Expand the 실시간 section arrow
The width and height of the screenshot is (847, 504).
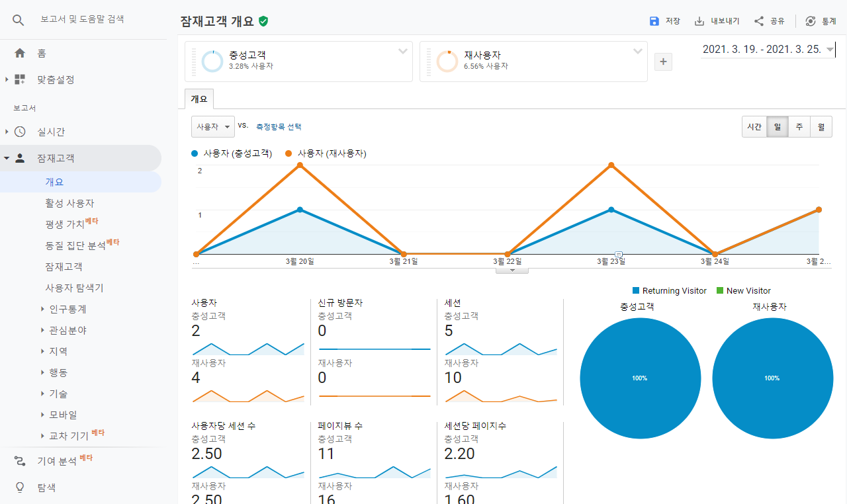tap(7, 132)
